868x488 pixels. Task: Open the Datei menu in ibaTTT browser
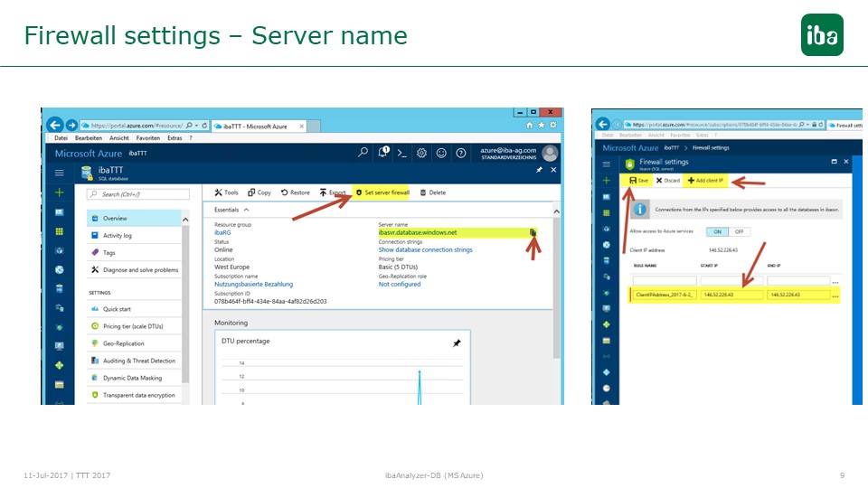[x=61, y=138]
